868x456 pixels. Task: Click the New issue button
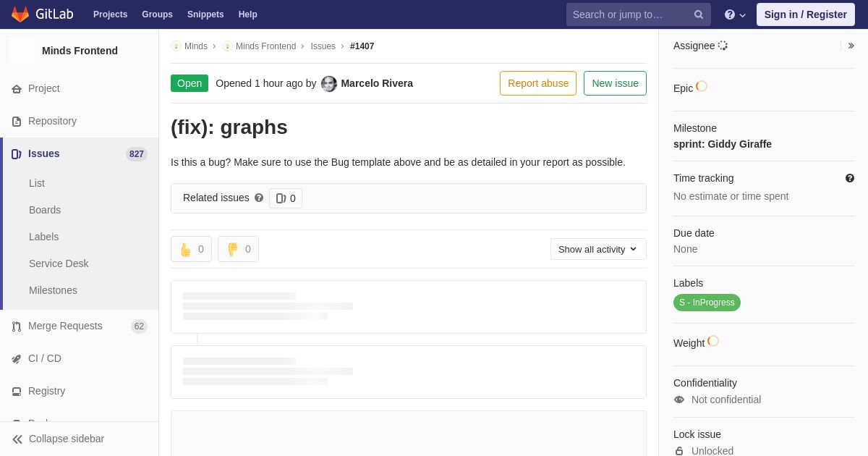click(x=615, y=83)
